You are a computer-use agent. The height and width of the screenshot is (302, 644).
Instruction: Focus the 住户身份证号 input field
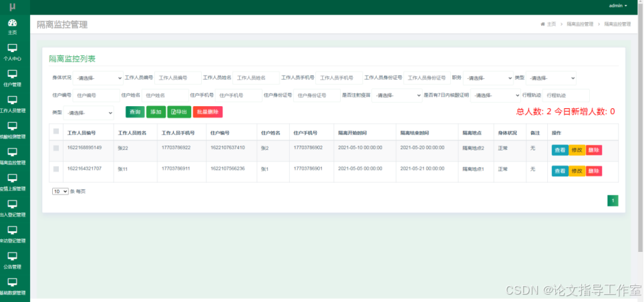317,96
